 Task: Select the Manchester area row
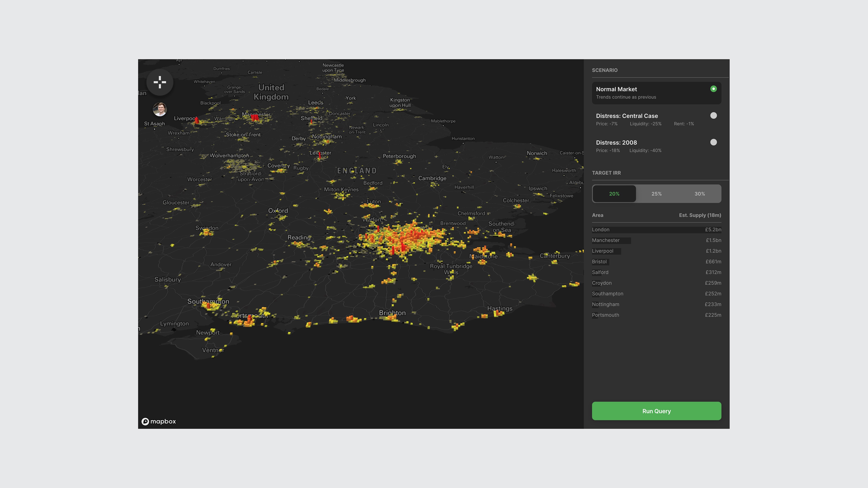[x=656, y=240]
